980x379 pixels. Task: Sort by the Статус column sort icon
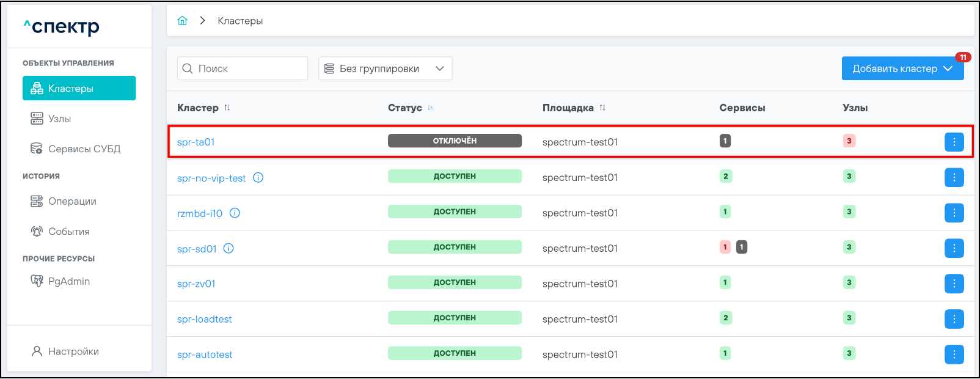pos(431,108)
